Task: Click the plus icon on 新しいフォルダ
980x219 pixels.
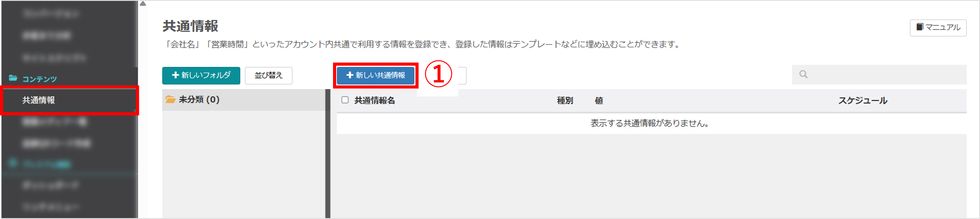Action: (175, 75)
